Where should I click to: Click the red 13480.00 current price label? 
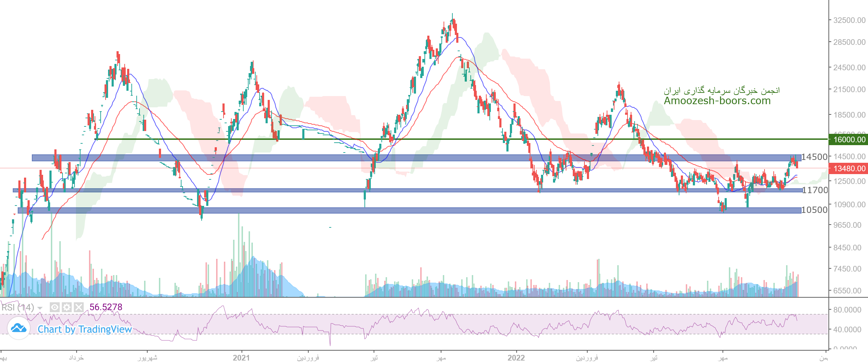(x=849, y=168)
